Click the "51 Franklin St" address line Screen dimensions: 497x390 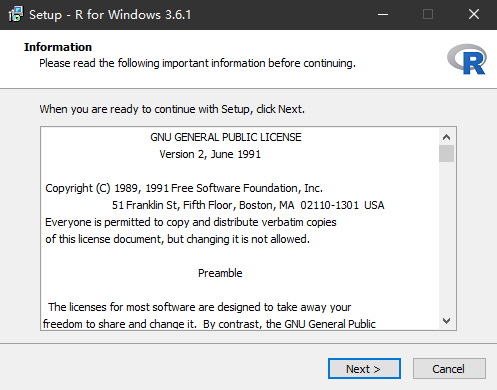[x=248, y=205]
